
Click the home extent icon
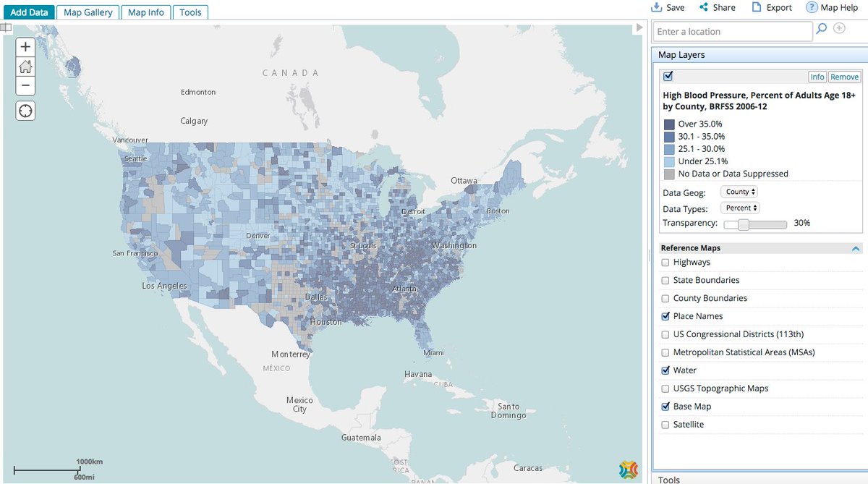pyautogui.click(x=25, y=66)
